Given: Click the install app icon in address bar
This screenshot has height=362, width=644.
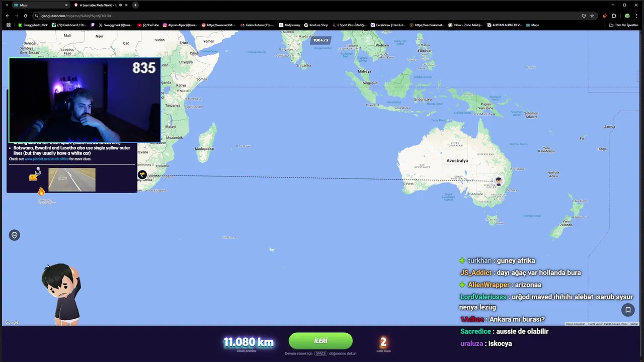Looking at the screenshot, I should click(584, 16).
